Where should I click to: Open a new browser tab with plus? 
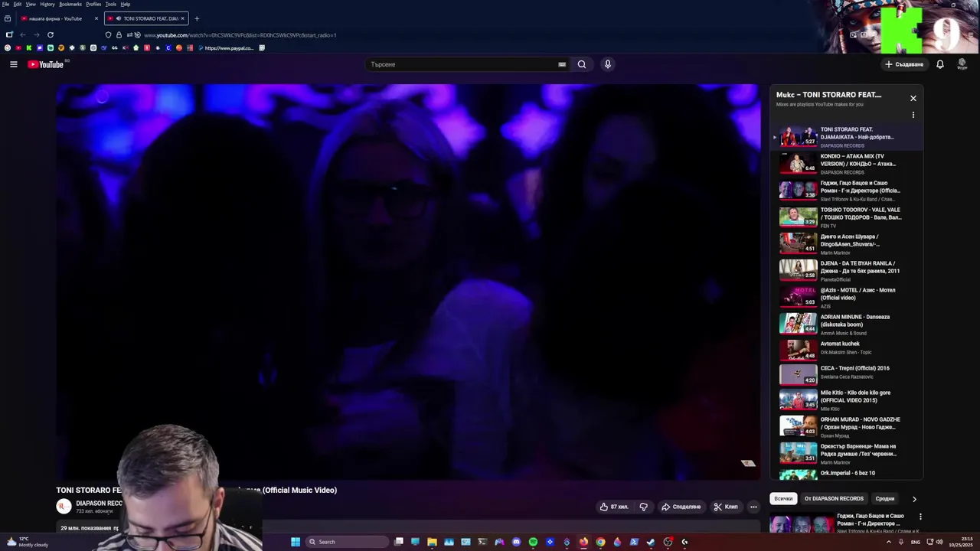pyautogui.click(x=196, y=18)
